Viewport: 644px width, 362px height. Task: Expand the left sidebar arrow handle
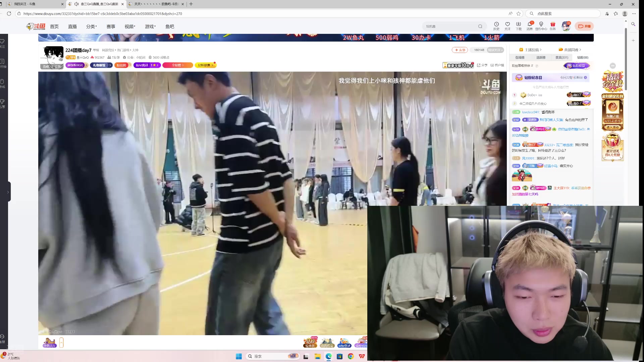(7, 192)
